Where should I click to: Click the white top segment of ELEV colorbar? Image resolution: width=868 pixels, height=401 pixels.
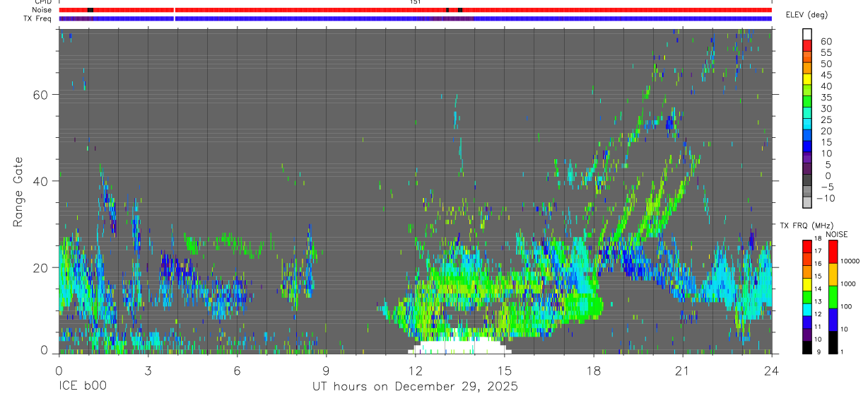[807, 34]
